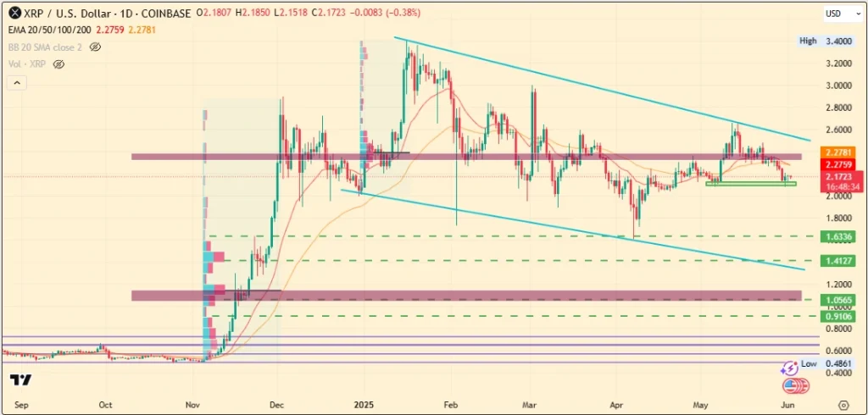This screenshot has height=415, width=868.
Task: Click the Sep label on time axis
Action: tap(21, 405)
